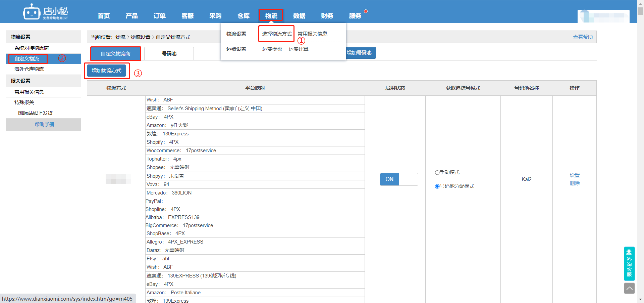Click the back-to-top arrow icon
The height and width of the screenshot is (303, 644).
pos(629,288)
